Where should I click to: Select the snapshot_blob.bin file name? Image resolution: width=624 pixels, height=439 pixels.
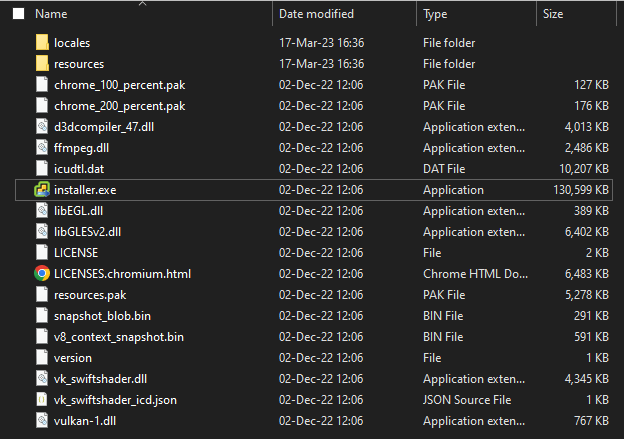click(104, 316)
